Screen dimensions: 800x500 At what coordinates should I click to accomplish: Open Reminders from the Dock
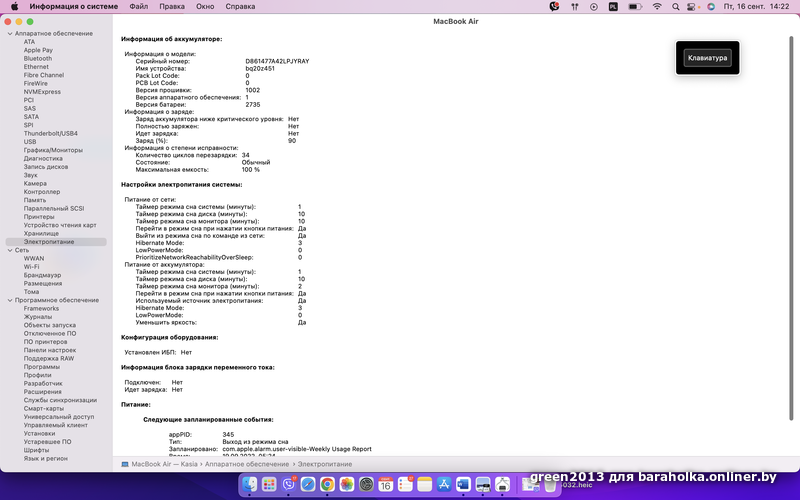405,484
